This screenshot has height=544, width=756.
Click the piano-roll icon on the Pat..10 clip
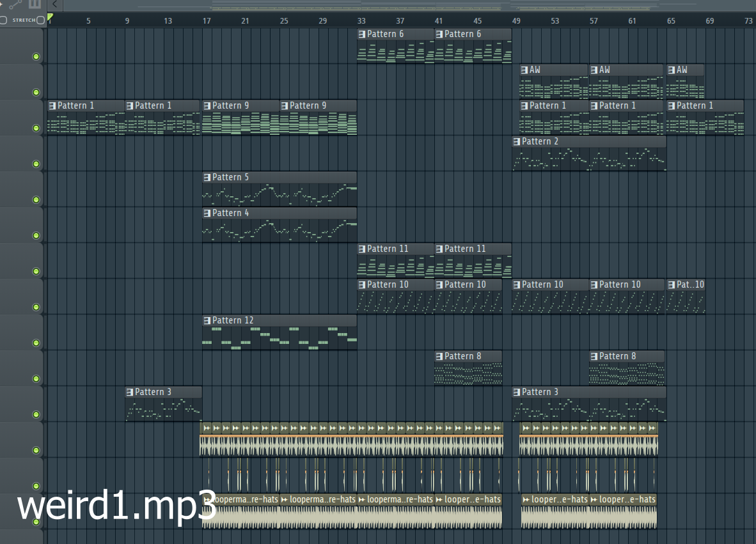(x=671, y=284)
